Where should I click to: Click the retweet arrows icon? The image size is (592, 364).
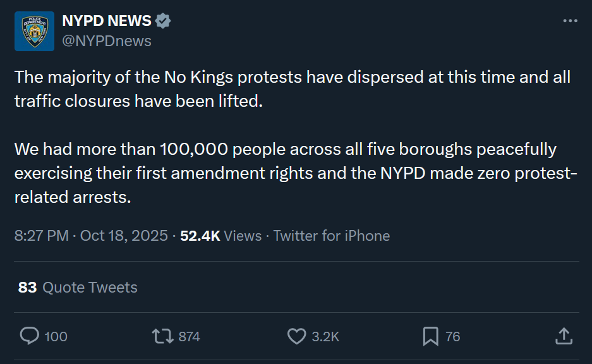163,336
